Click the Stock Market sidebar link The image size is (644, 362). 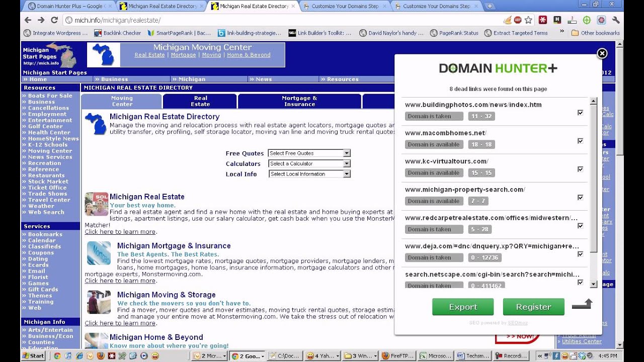pyautogui.click(x=48, y=182)
